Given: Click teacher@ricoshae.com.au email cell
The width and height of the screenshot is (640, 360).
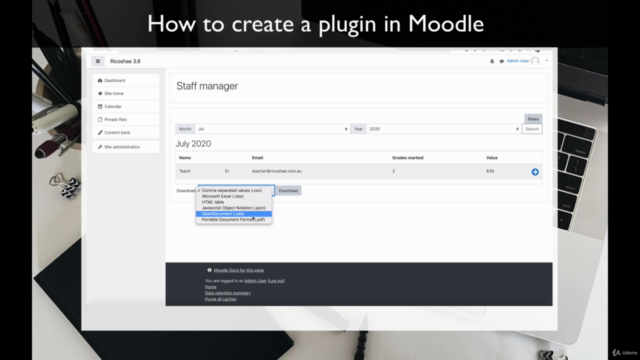Looking at the screenshot, I should [x=277, y=171].
